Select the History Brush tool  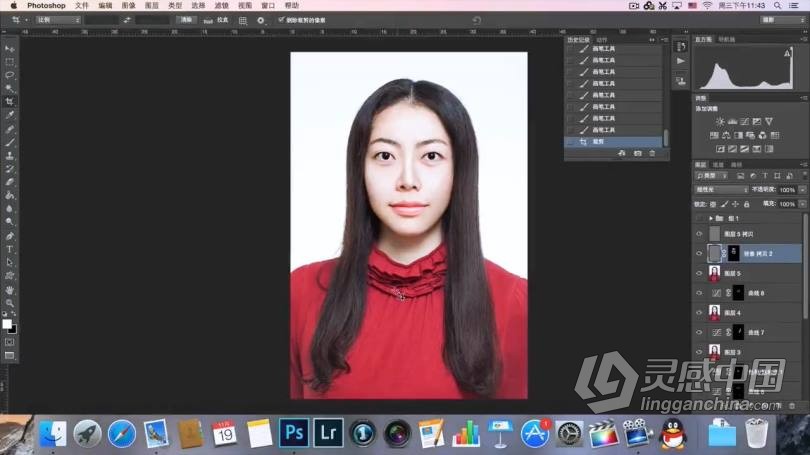click(x=10, y=169)
